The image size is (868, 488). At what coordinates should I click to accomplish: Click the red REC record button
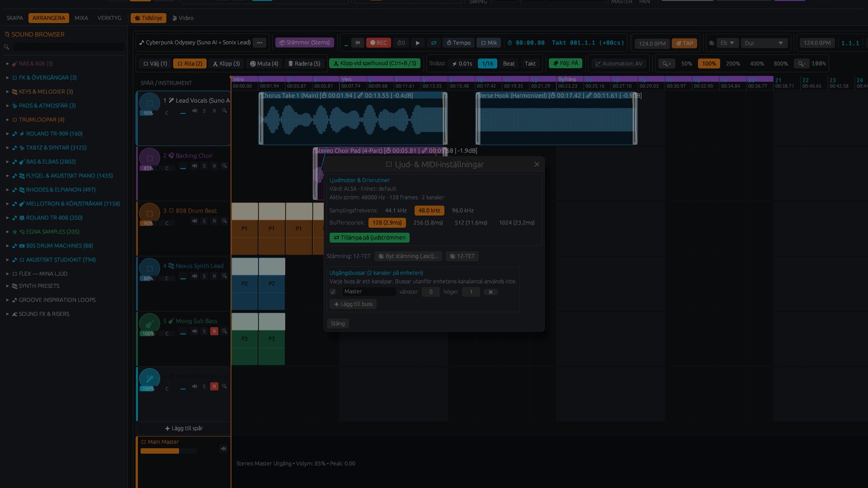[x=379, y=43]
